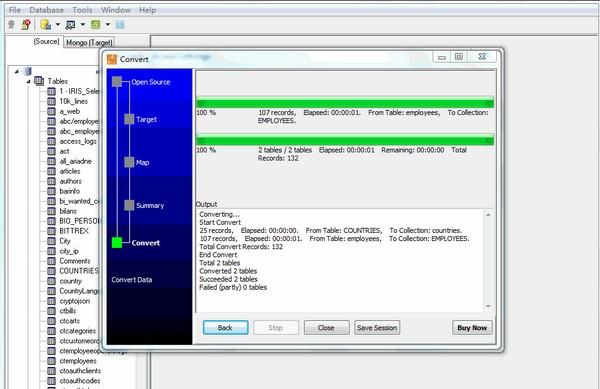Click table icon next to ctcategories
Screen dimensions: 600x389
52,331
